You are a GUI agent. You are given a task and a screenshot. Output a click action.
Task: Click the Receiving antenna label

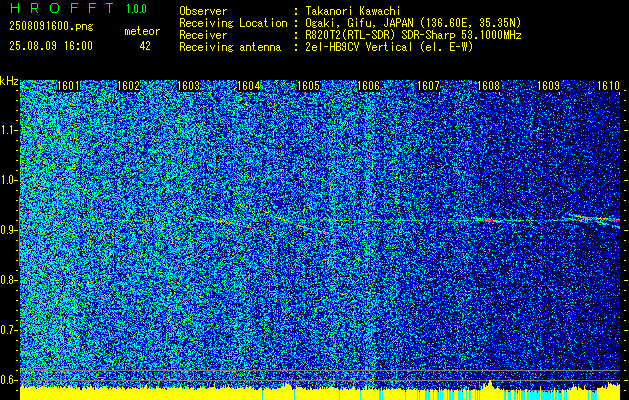coord(230,47)
